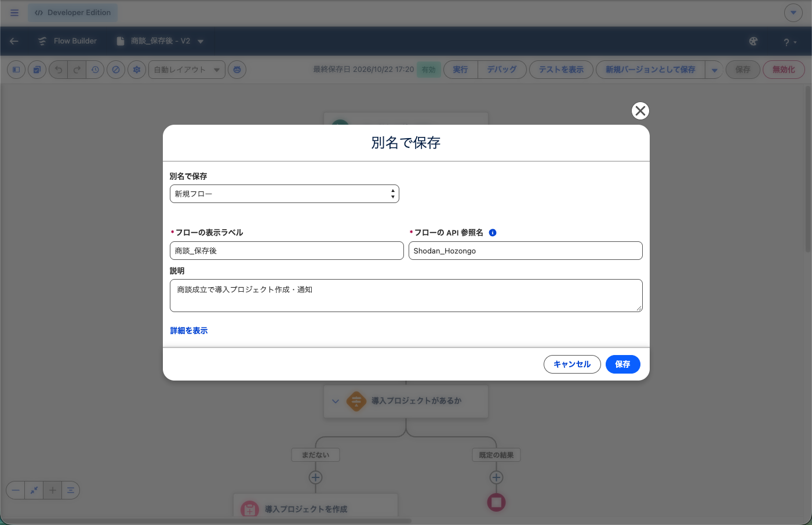
Task: Click the canvas list view icon
Action: point(70,490)
